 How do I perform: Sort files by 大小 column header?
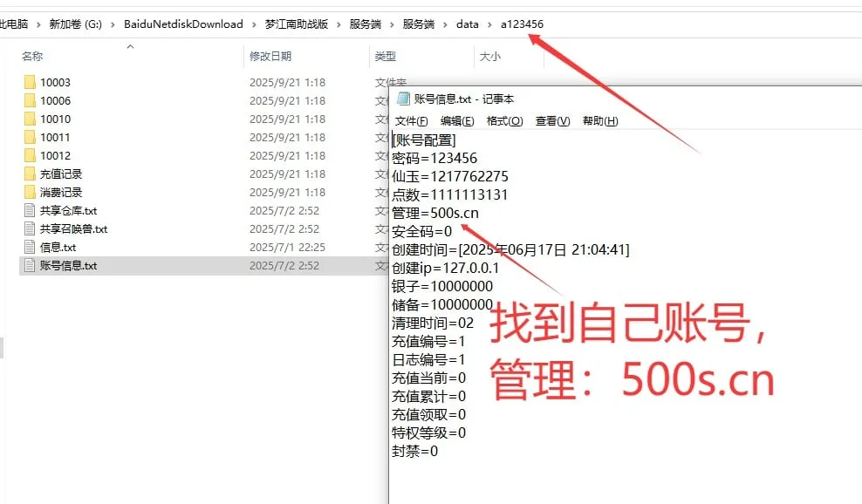(489, 56)
